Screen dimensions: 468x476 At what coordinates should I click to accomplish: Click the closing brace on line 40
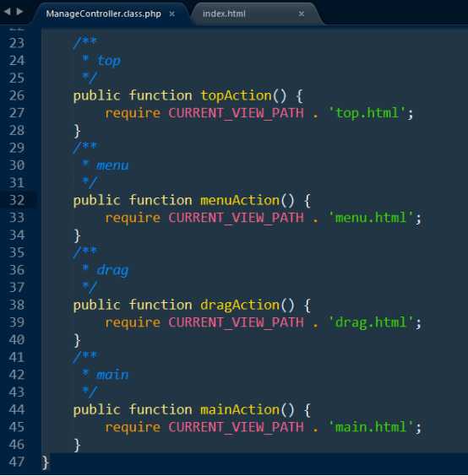coord(78,340)
